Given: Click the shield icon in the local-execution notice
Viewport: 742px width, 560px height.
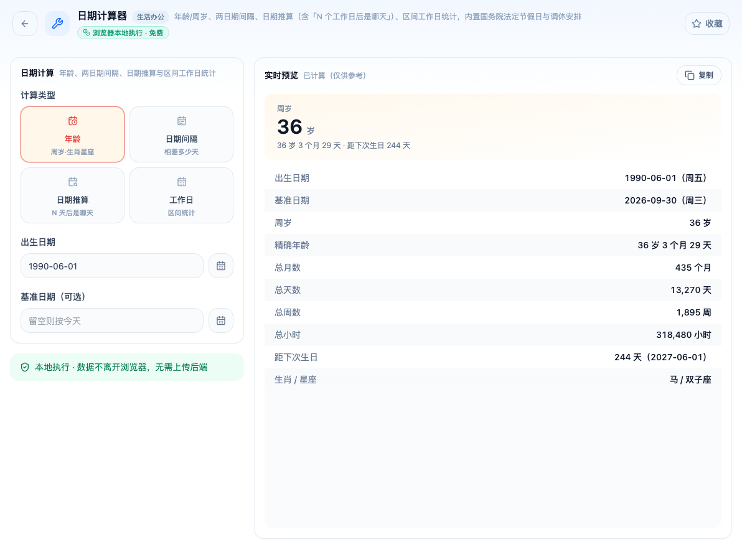Looking at the screenshot, I should [x=25, y=368].
